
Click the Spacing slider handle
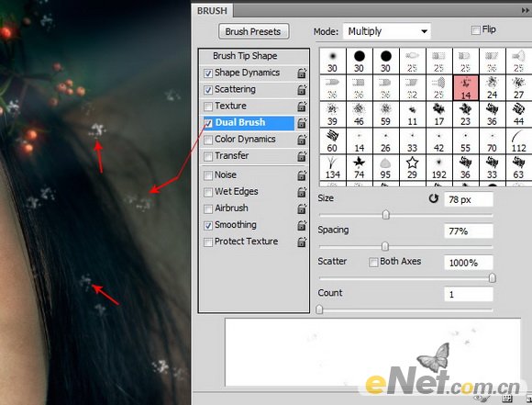(384, 246)
